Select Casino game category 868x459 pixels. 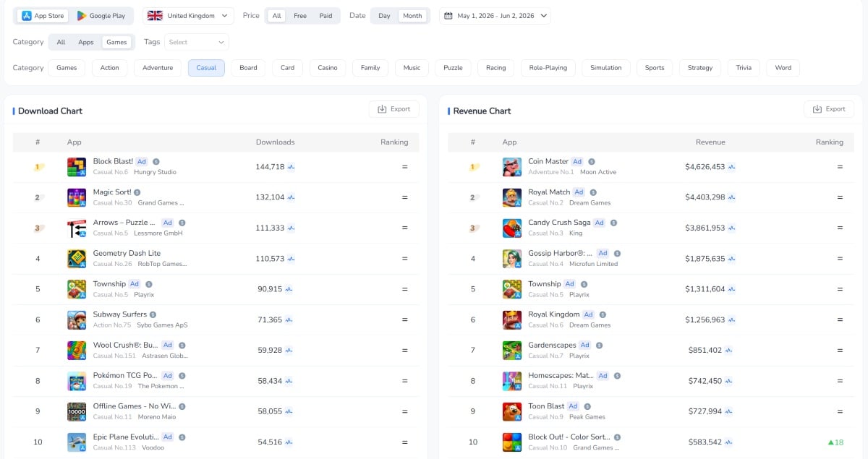[x=328, y=68]
